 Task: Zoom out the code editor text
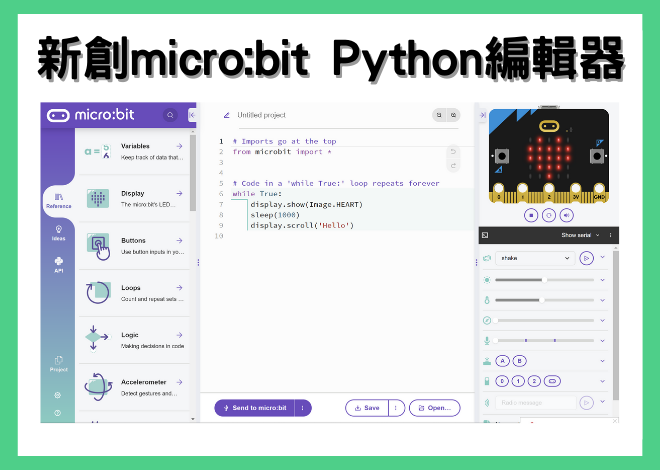pos(439,115)
